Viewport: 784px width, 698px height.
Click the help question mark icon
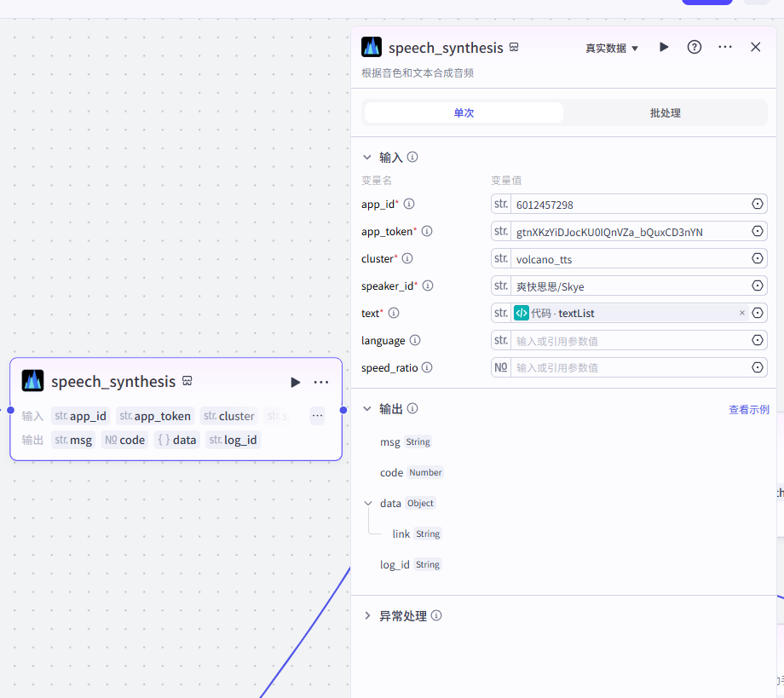click(695, 47)
